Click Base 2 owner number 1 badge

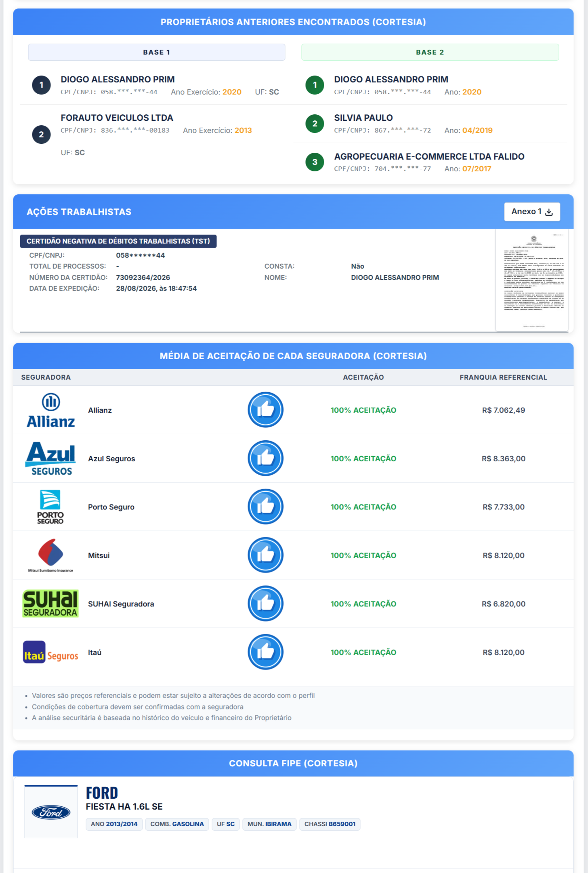pos(315,85)
